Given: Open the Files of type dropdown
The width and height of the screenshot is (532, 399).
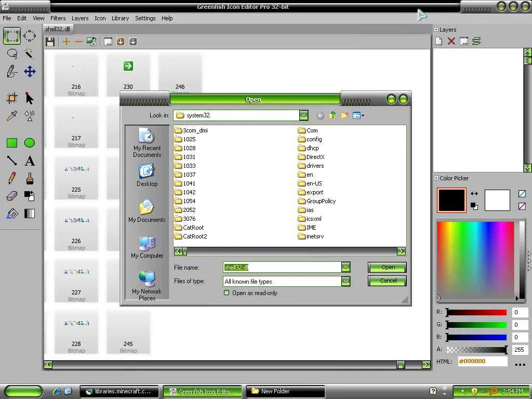Looking at the screenshot, I should [345, 281].
